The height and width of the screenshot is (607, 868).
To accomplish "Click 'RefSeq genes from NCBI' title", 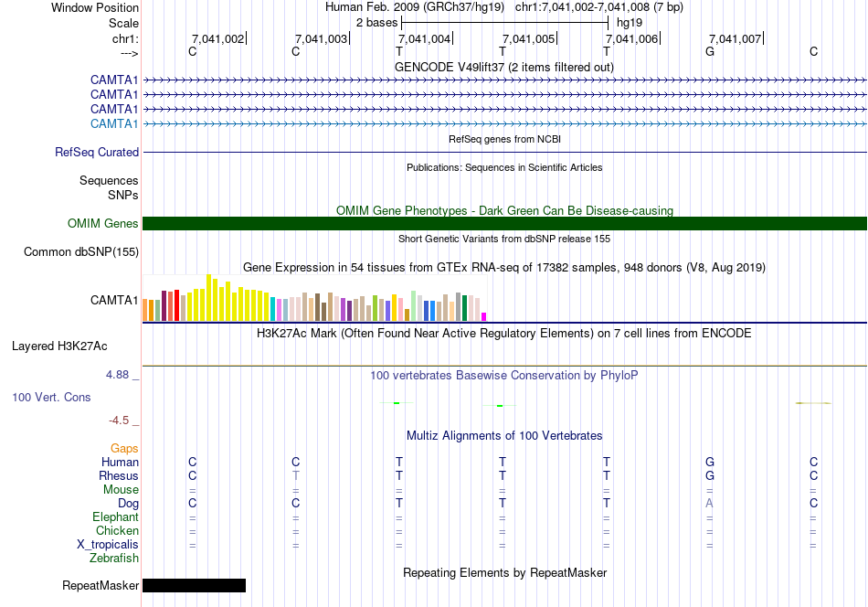I will (x=504, y=139).
